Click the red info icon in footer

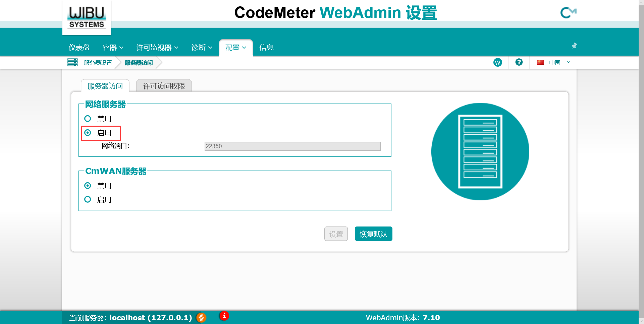224,316
